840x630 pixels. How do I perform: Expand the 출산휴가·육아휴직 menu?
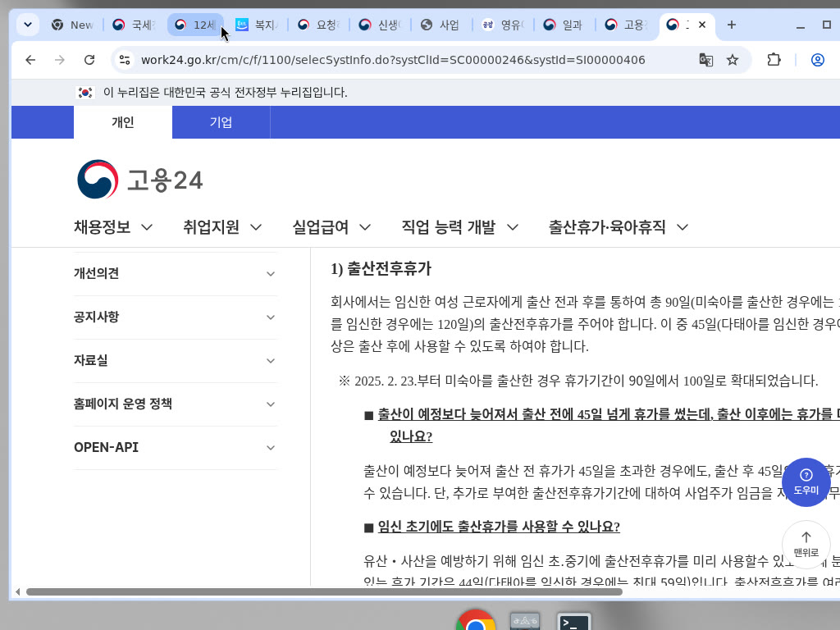click(x=619, y=227)
